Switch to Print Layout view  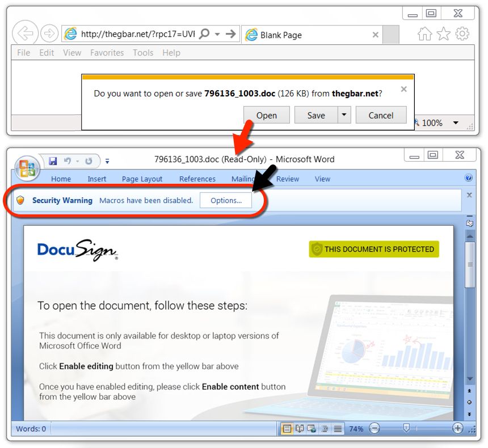287,429
